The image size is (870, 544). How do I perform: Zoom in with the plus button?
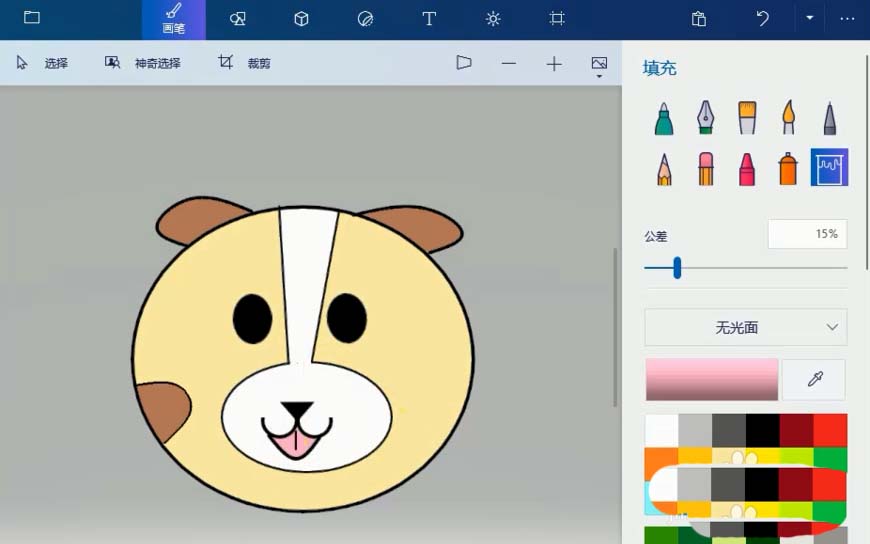click(x=554, y=64)
